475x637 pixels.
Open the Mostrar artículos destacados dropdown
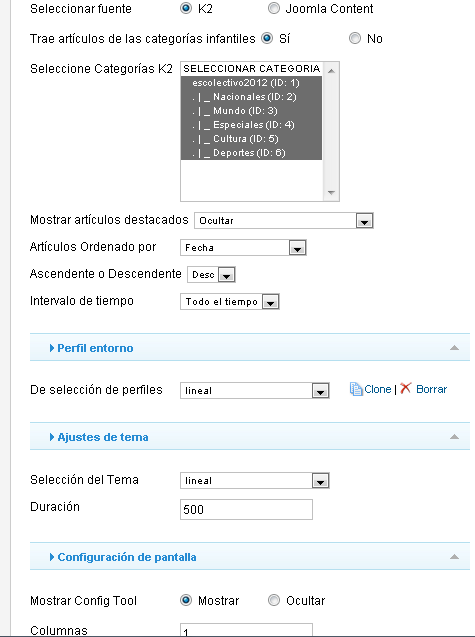point(284,221)
